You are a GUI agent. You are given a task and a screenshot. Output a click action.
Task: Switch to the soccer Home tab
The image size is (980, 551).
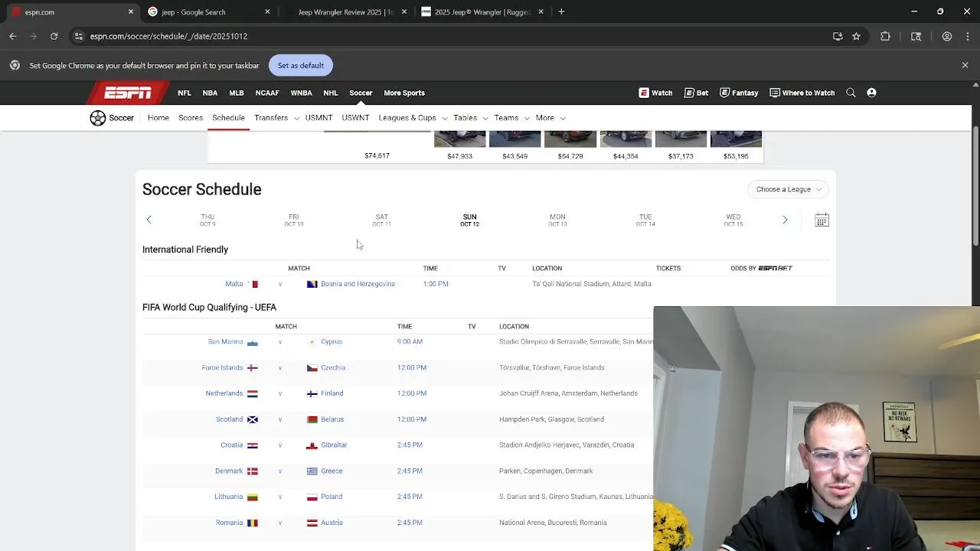tap(158, 118)
